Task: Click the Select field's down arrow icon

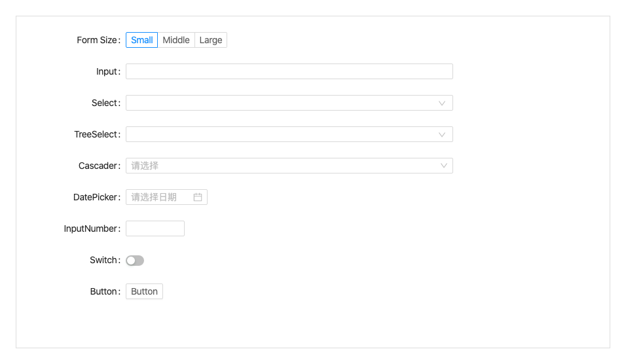Action: coord(442,103)
